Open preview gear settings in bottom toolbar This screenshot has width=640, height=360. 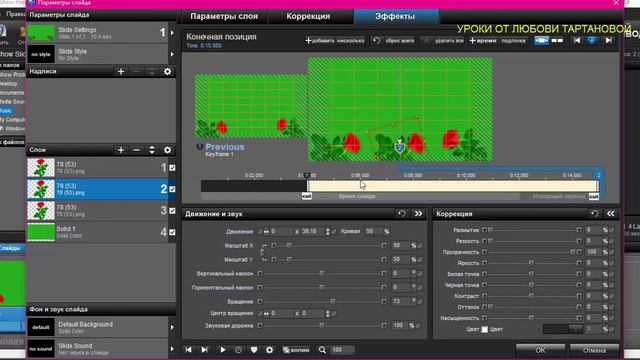coord(269,350)
